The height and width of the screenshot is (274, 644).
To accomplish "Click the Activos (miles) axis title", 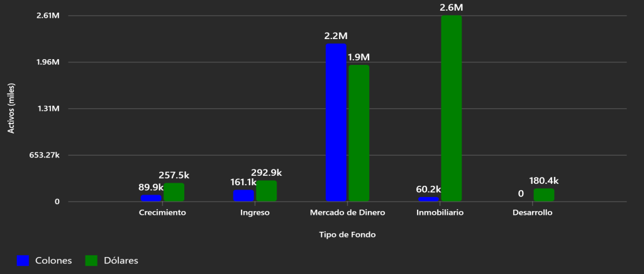I will 11,108.
